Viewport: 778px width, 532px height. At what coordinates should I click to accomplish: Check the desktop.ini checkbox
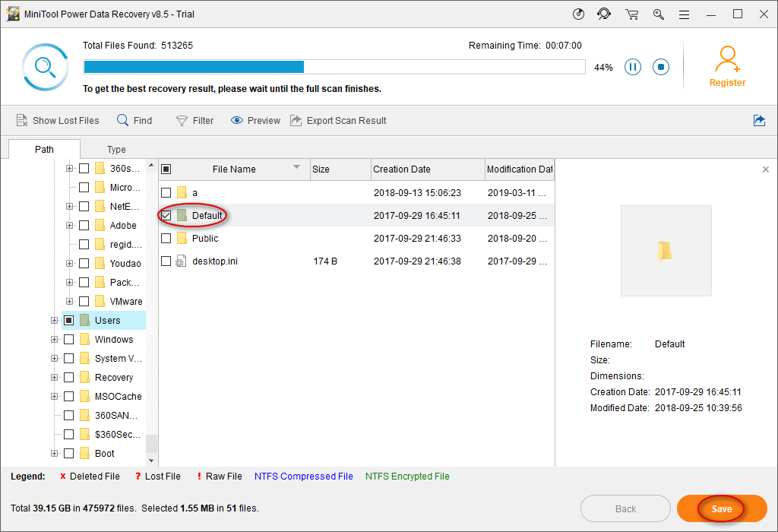pyautogui.click(x=166, y=261)
